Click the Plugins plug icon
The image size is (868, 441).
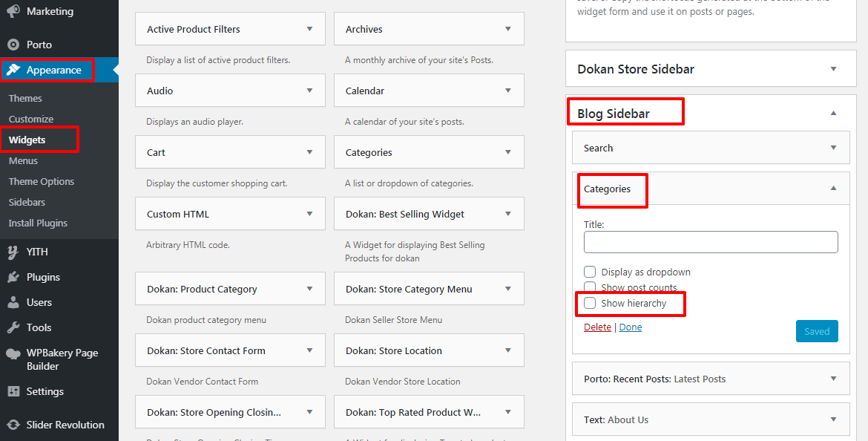click(13, 277)
